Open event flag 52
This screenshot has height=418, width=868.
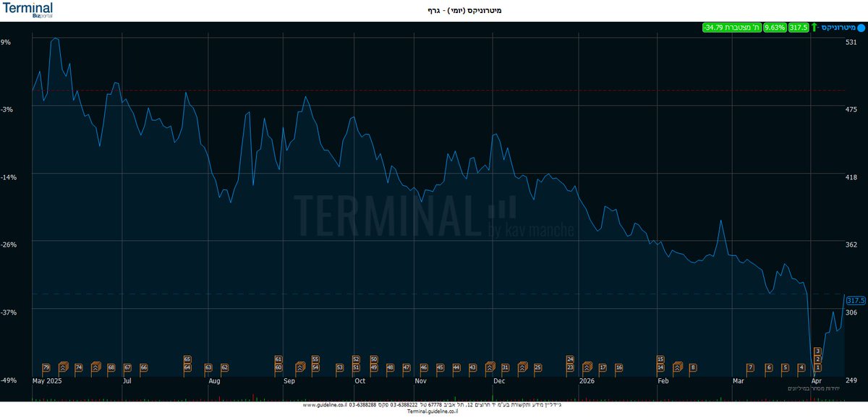coord(356,359)
